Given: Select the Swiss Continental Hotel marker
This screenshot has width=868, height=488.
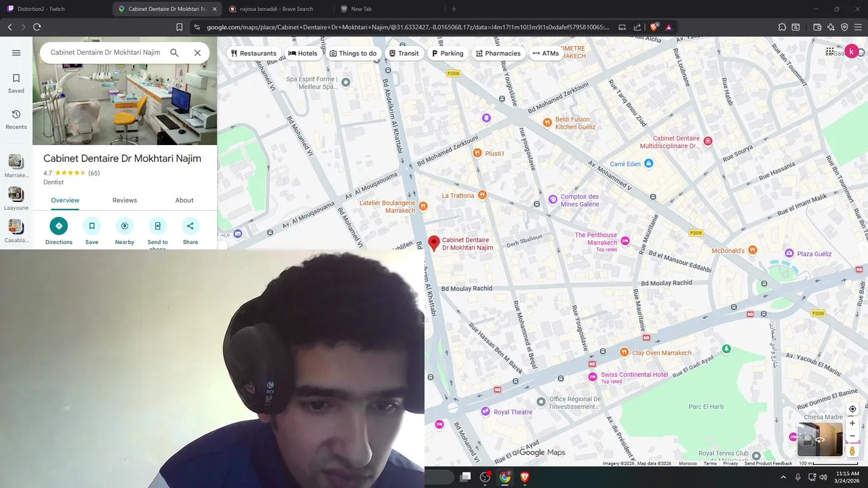Looking at the screenshot, I should pyautogui.click(x=593, y=376).
